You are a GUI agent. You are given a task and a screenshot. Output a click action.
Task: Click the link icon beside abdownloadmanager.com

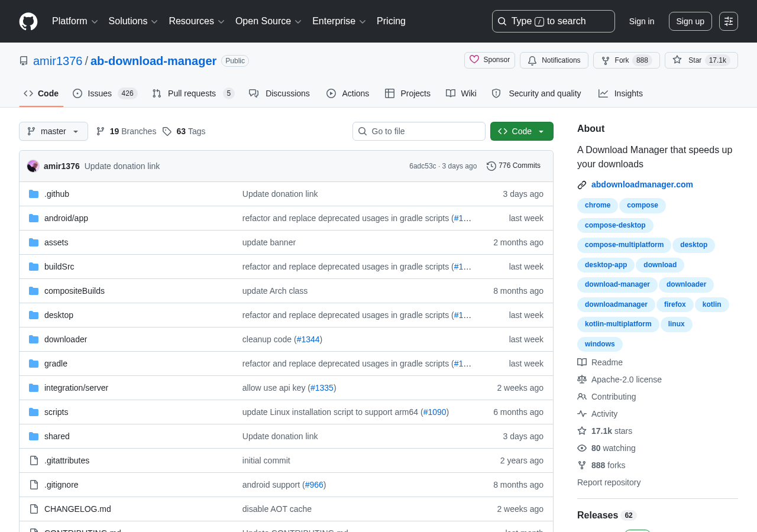click(x=582, y=185)
